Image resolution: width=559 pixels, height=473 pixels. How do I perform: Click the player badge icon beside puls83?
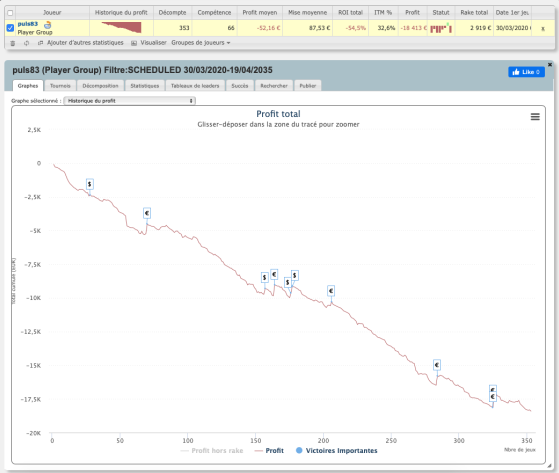[47, 25]
